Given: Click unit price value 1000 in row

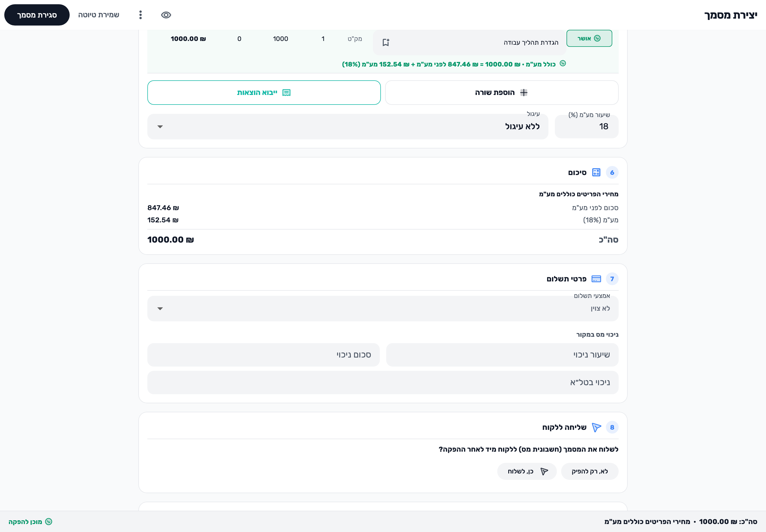Looking at the screenshot, I should point(280,39).
